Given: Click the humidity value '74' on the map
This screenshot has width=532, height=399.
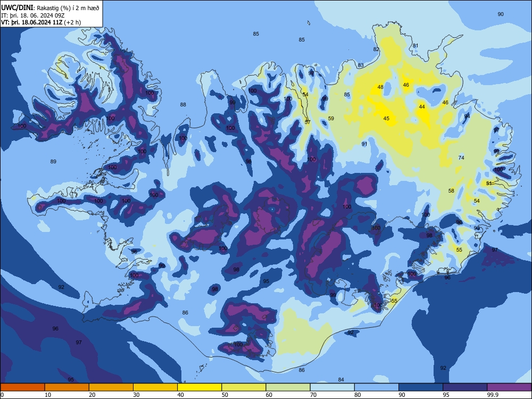Looking at the screenshot, I should point(461,158).
